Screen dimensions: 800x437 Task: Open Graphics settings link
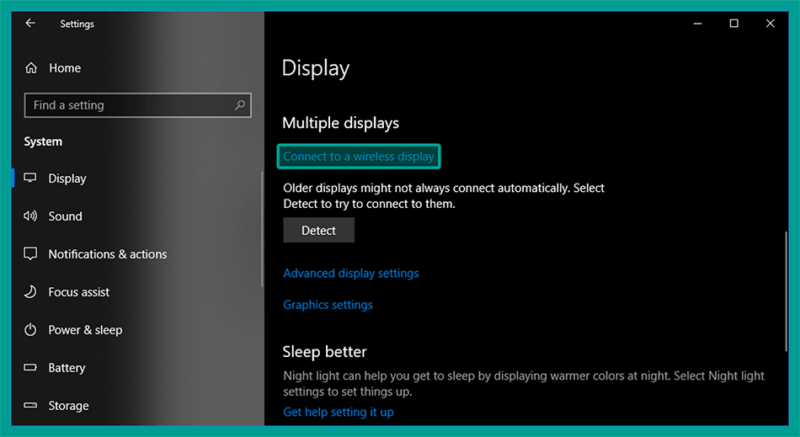click(x=328, y=305)
